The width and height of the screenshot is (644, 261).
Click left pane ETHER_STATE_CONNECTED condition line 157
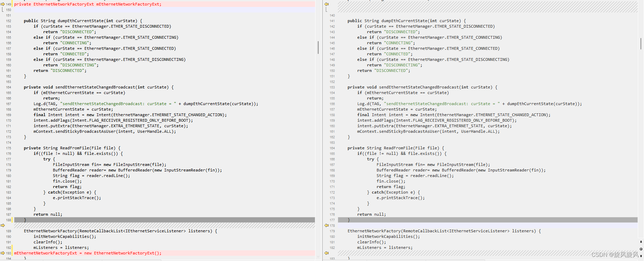[x=105, y=48]
